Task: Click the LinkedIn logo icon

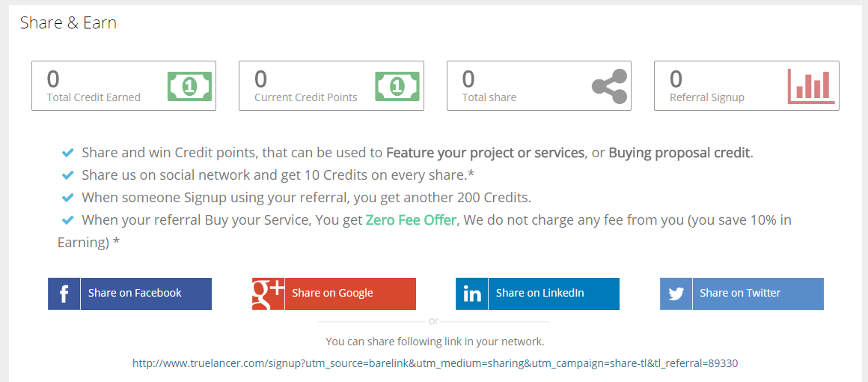Action: [x=472, y=294]
